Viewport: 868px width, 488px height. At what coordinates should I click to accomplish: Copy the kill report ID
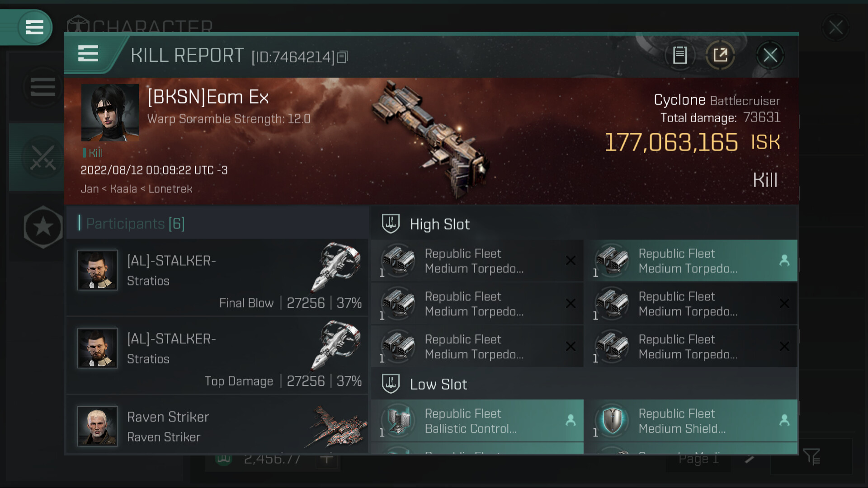click(x=343, y=57)
